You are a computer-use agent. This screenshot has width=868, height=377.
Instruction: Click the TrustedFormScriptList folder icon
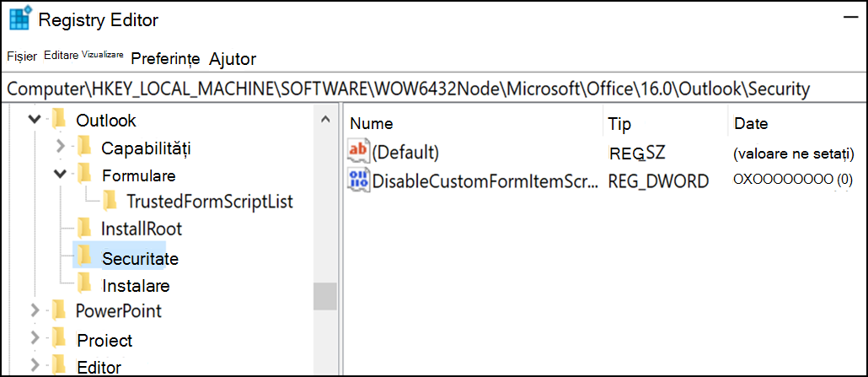coord(110,200)
